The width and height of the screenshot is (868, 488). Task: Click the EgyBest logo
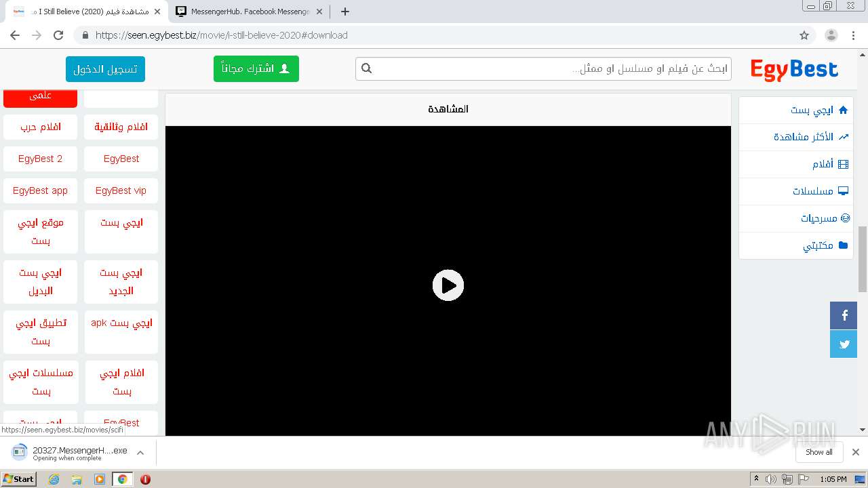(794, 69)
